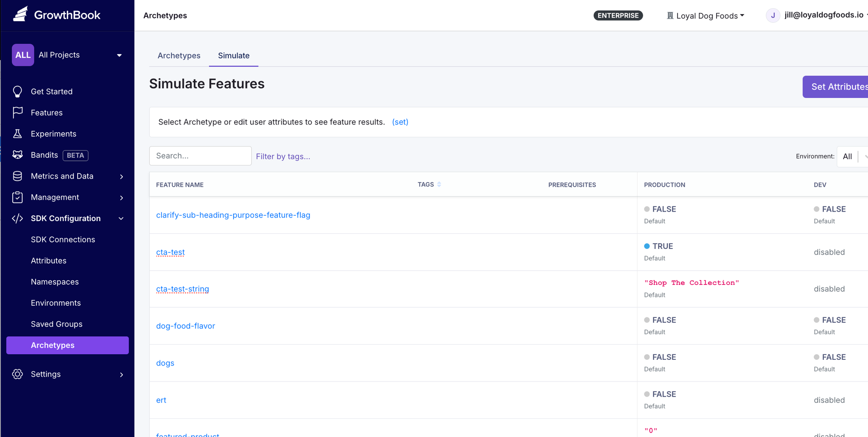Open Saved Groups page
The width and height of the screenshot is (868, 437).
56,324
